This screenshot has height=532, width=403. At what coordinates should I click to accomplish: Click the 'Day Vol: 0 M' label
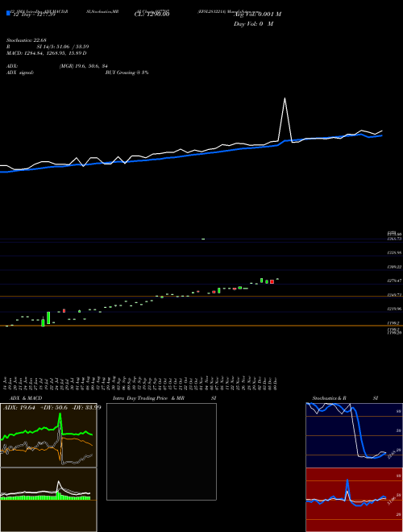(253, 23)
